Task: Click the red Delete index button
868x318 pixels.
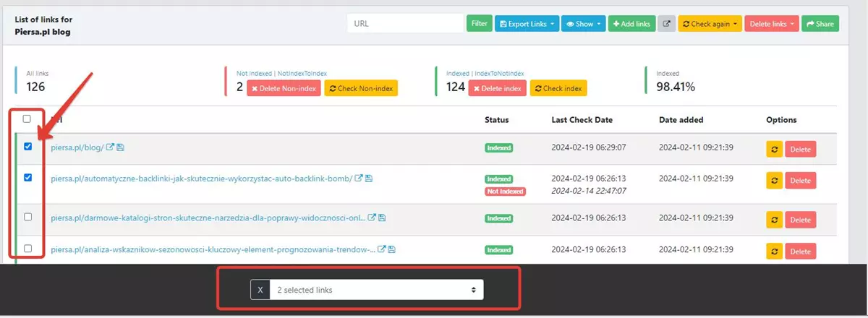Action: point(497,88)
